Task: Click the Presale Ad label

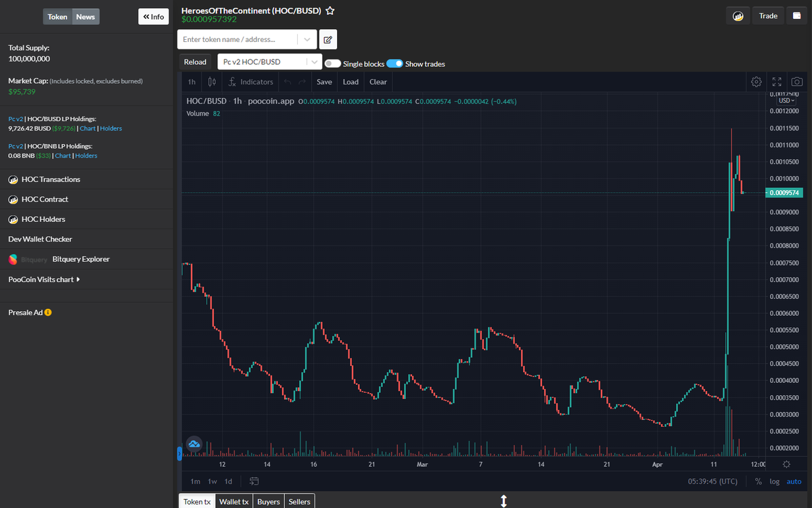Action: (25, 313)
